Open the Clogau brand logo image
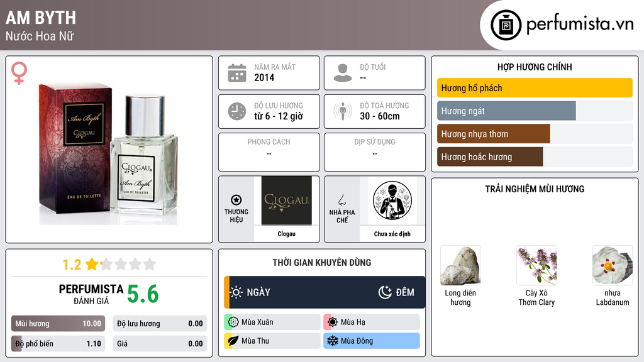The image size is (644, 362). click(x=286, y=200)
